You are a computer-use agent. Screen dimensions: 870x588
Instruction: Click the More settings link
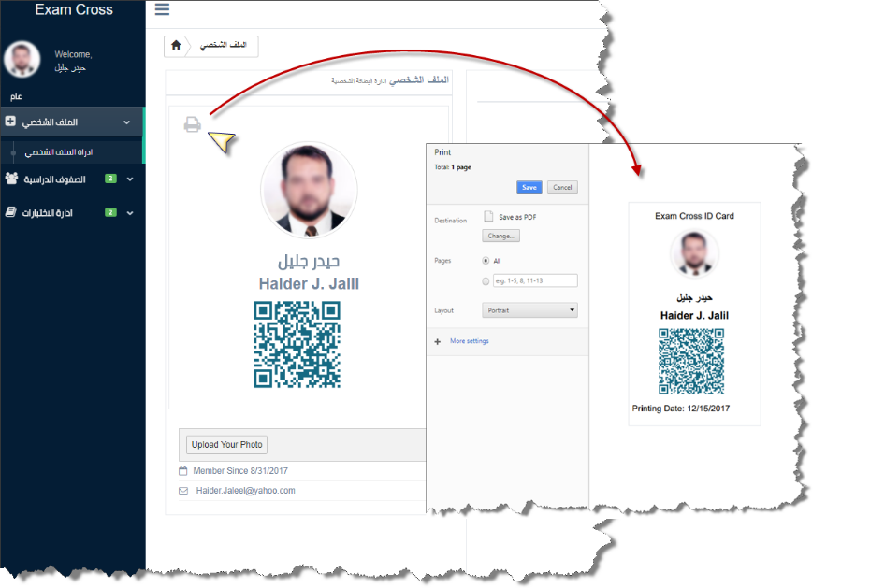(x=470, y=341)
